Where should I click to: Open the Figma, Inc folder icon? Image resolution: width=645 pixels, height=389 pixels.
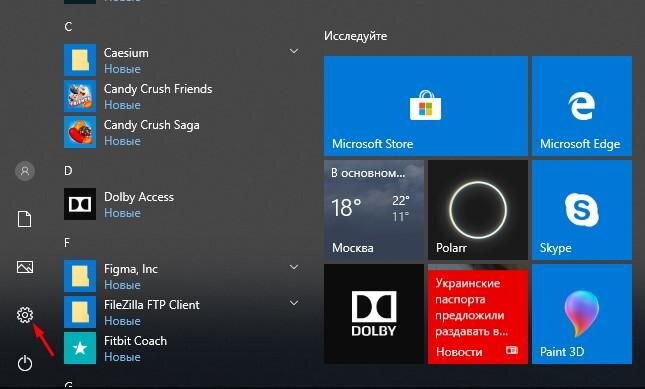click(x=80, y=276)
